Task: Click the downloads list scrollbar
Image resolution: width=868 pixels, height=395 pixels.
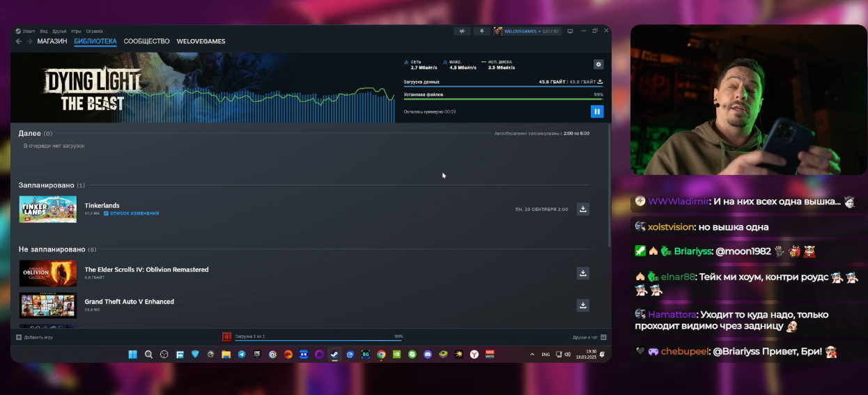Action: [x=610, y=185]
